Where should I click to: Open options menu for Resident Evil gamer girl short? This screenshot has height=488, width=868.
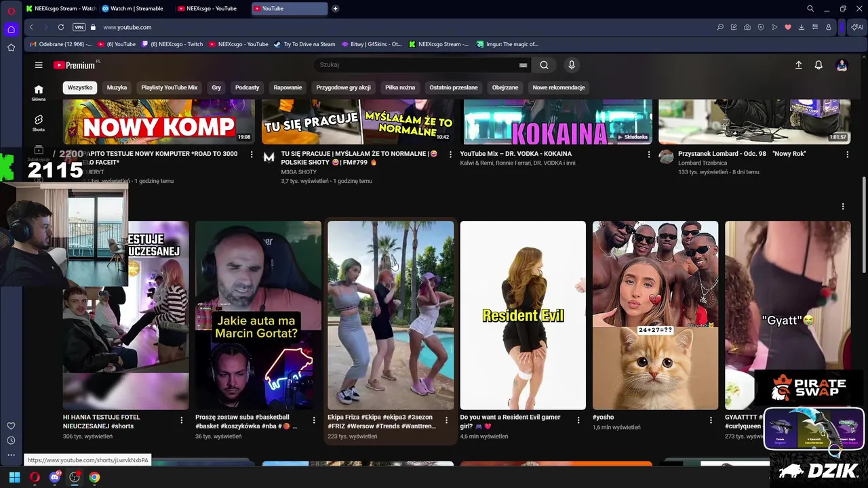coord(578,420)
